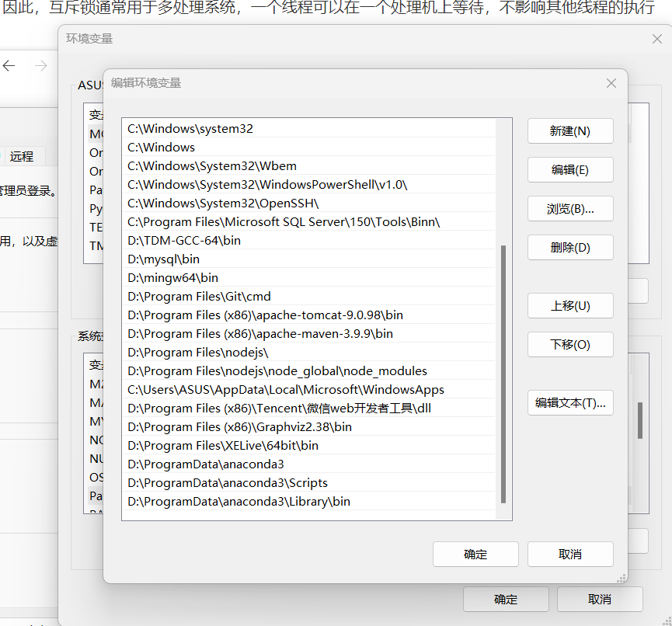
Task: Close the 环境变量 window
Action: [657, 39]
